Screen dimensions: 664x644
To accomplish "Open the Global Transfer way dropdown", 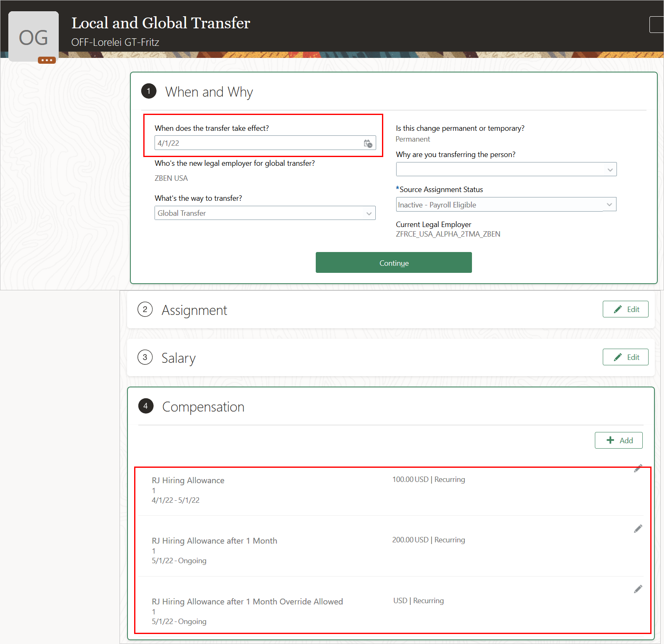I will [265, 213].
